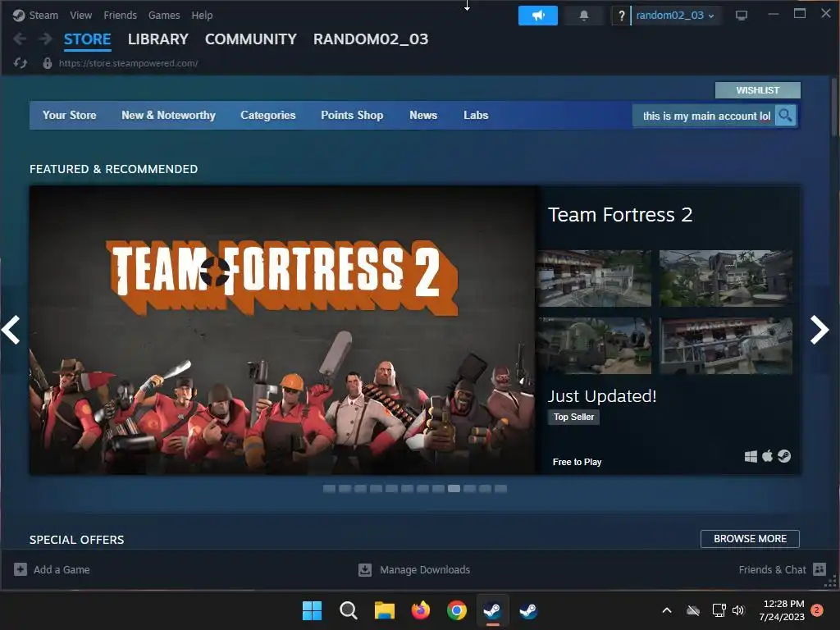840x630 pixels.
Task: Expand the account dropdown random02_03
Action: 675,16
